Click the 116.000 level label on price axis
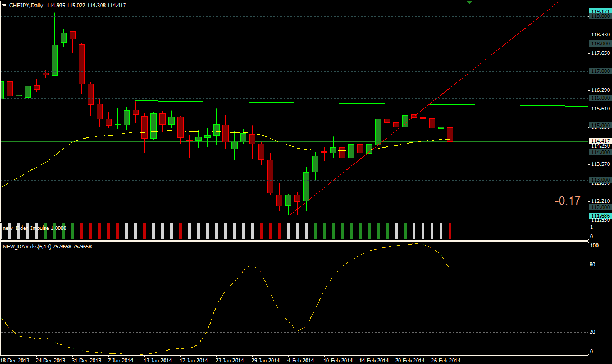This screenshot has height=364, width=612. click(x=600, y=98)
